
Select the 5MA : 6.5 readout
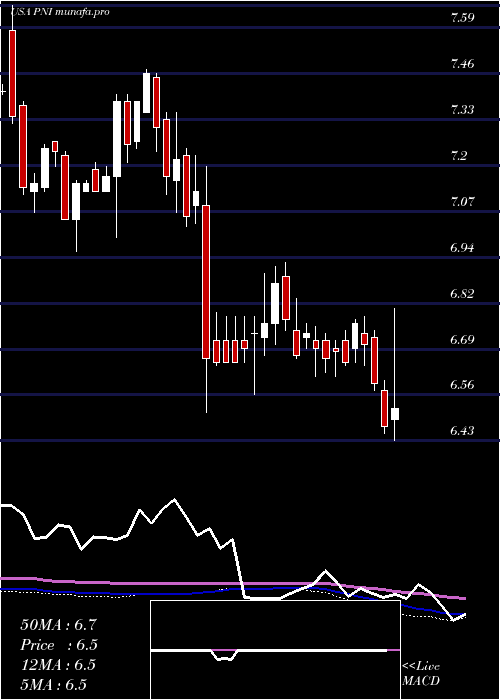click(53, 685)
